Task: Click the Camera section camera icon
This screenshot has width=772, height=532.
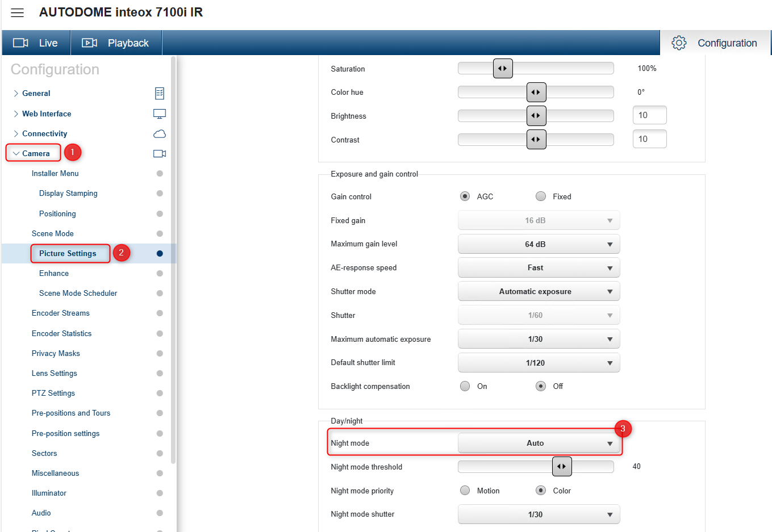Action: point(160,154)
